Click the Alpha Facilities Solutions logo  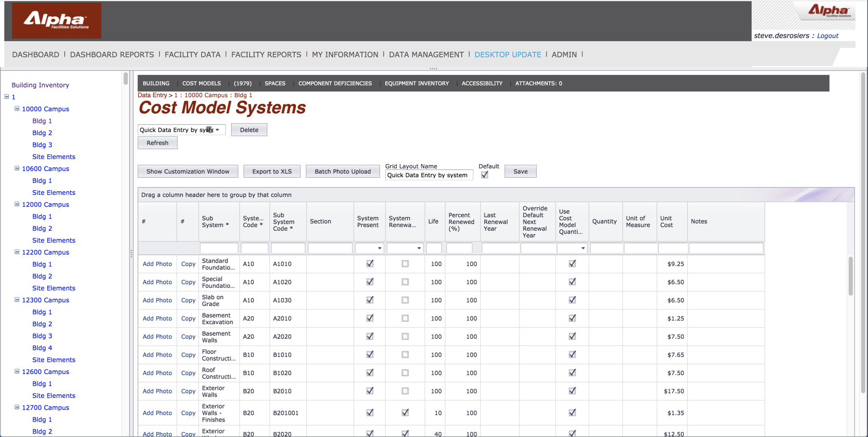point(57,21)
